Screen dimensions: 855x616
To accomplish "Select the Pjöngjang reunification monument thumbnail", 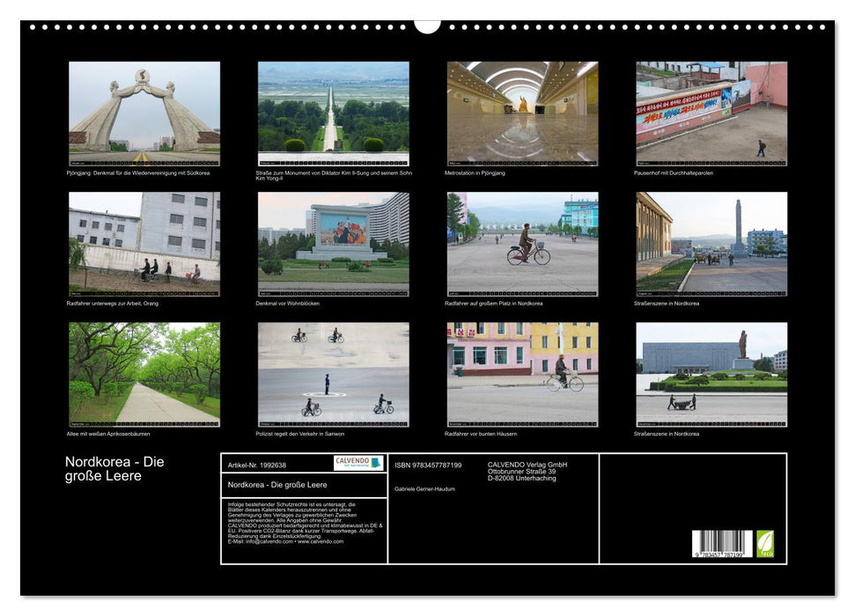I will 142,113.
